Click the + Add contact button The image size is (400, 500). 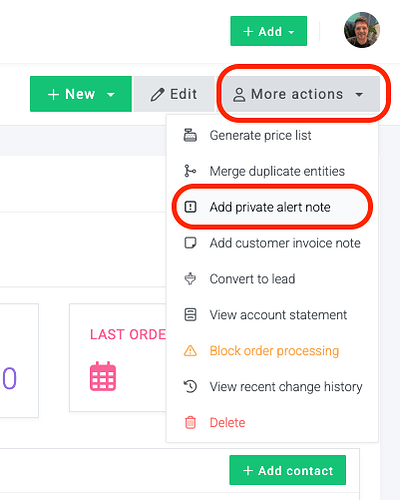(288, 470)
